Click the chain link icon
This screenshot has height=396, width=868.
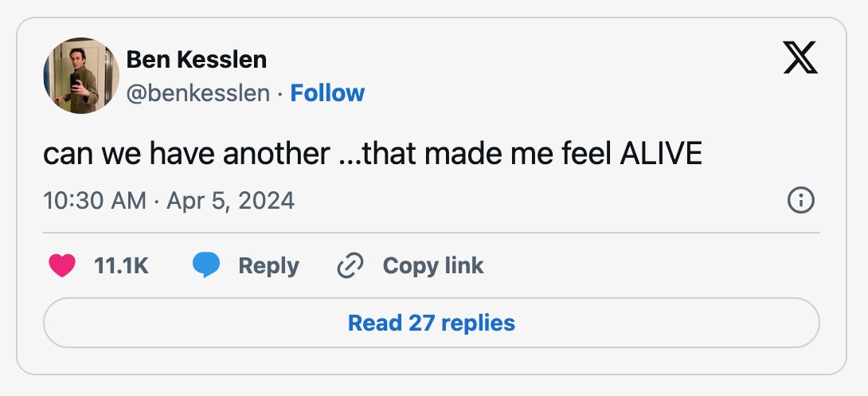350,265
